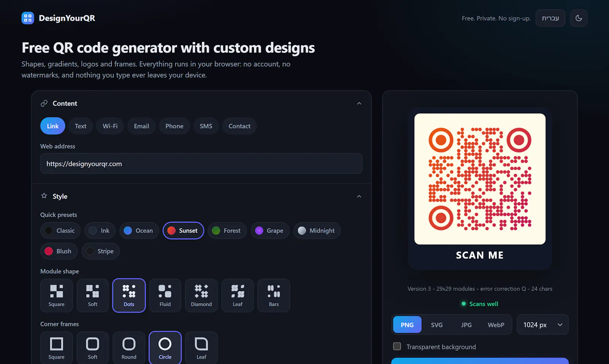Image resolution: width=609 pixels, height=364 pixels.
Task: Open the Phone content tab
Action: click(x=174, y=126)
